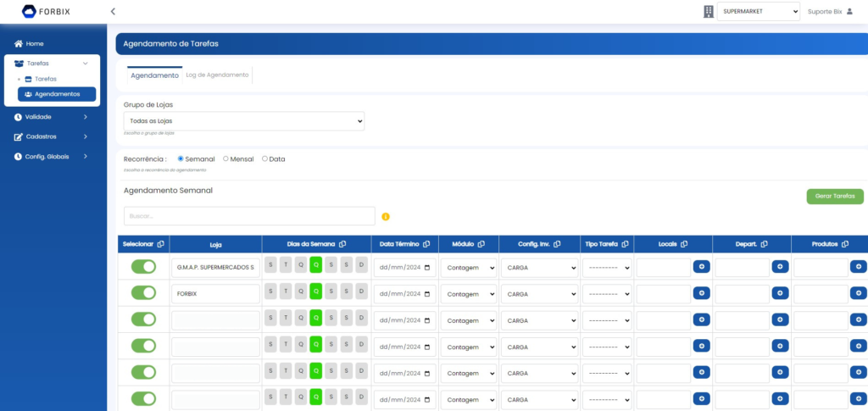This screenshot has height=411, width=868.
Task: Click the Buscar search field
Action: point(250,216)
